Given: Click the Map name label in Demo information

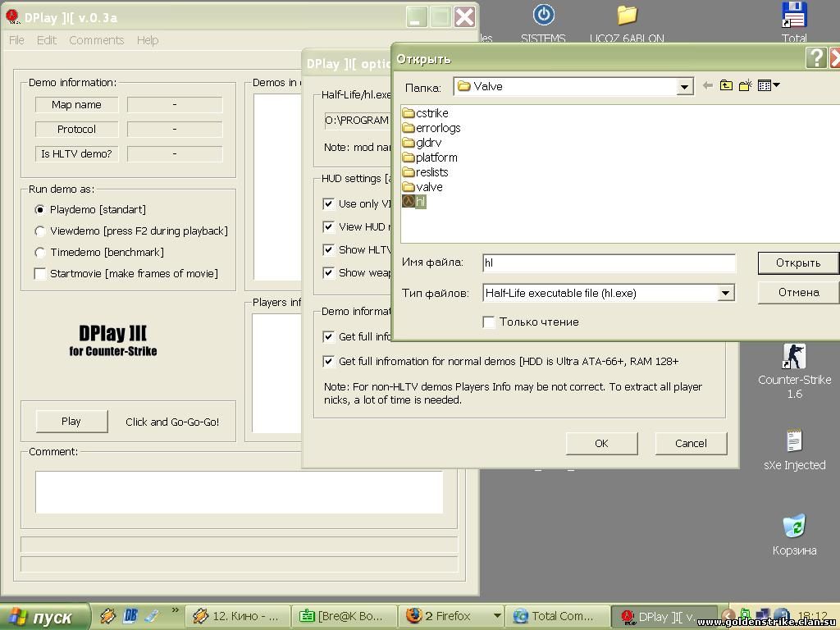Looking at the screenshot, I should click(x=76, y=105).
